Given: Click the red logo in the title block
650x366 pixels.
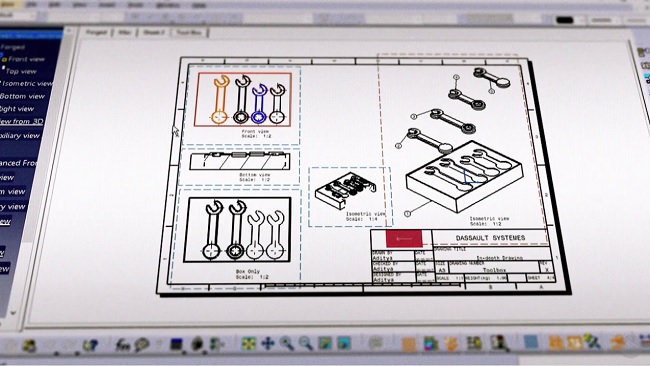Looking at the screenshot, I should [404, 239].
